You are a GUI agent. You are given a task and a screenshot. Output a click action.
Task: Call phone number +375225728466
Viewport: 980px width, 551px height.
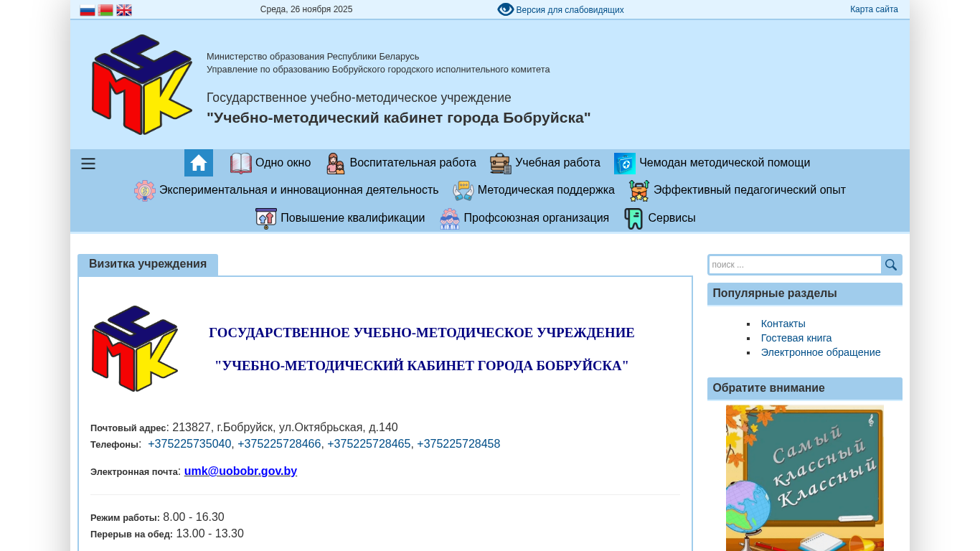coord(279,444)
